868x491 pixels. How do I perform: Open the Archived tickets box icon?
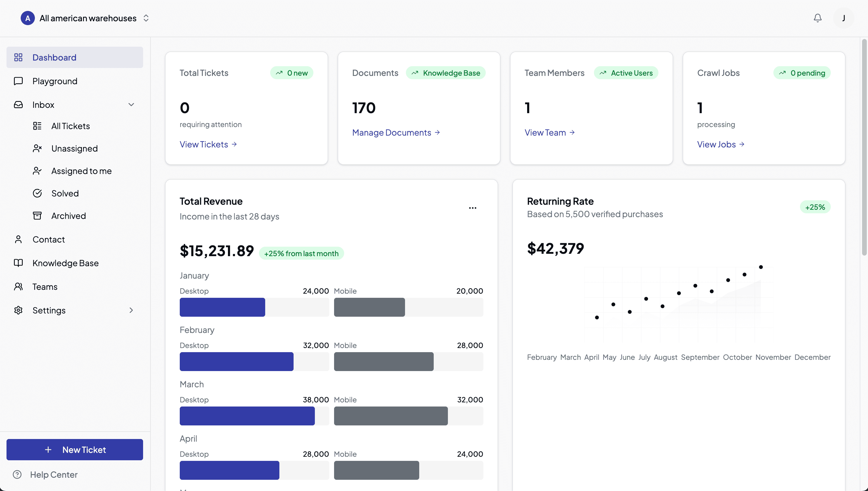(37, 215)
